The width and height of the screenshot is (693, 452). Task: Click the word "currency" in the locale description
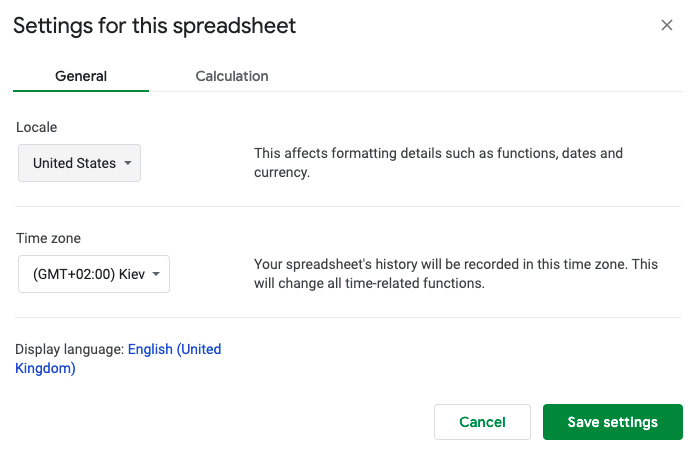282,172
